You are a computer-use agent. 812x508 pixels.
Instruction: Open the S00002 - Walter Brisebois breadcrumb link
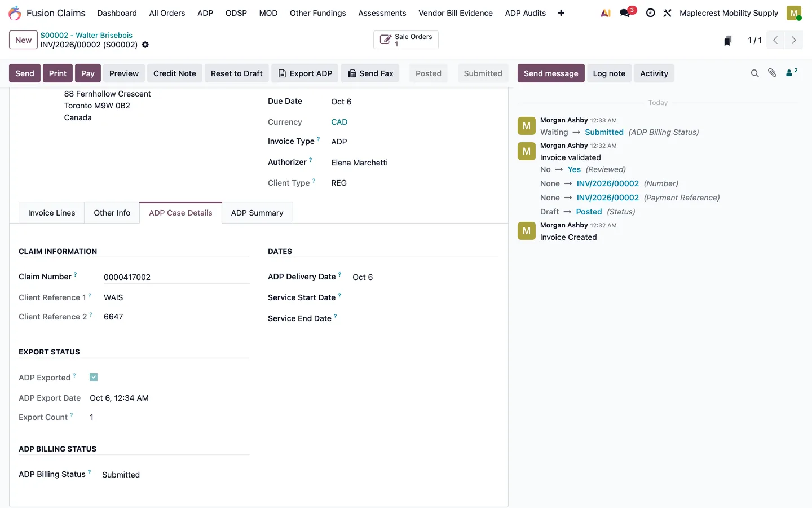86,35
